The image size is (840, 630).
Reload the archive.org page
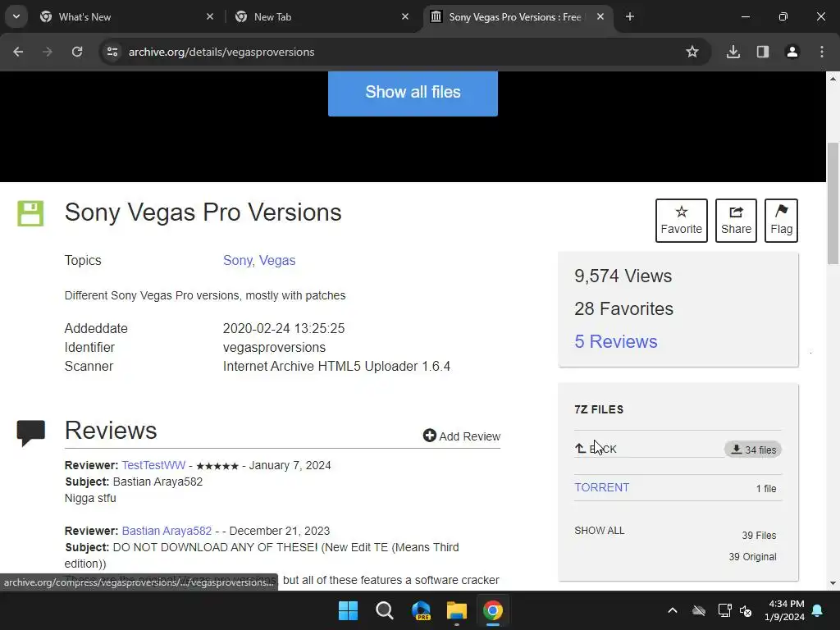tap(77, 52)
